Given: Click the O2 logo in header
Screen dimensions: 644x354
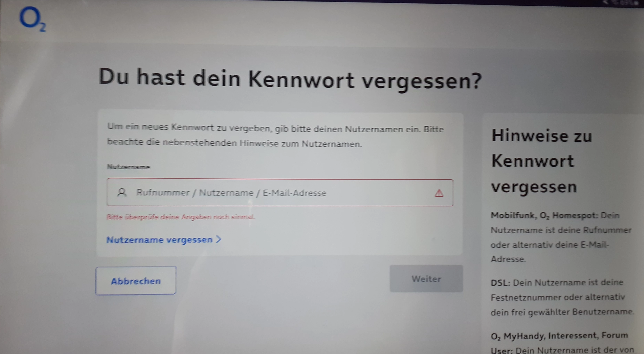Looking at the screenshot, I should (x=33, y=19).
